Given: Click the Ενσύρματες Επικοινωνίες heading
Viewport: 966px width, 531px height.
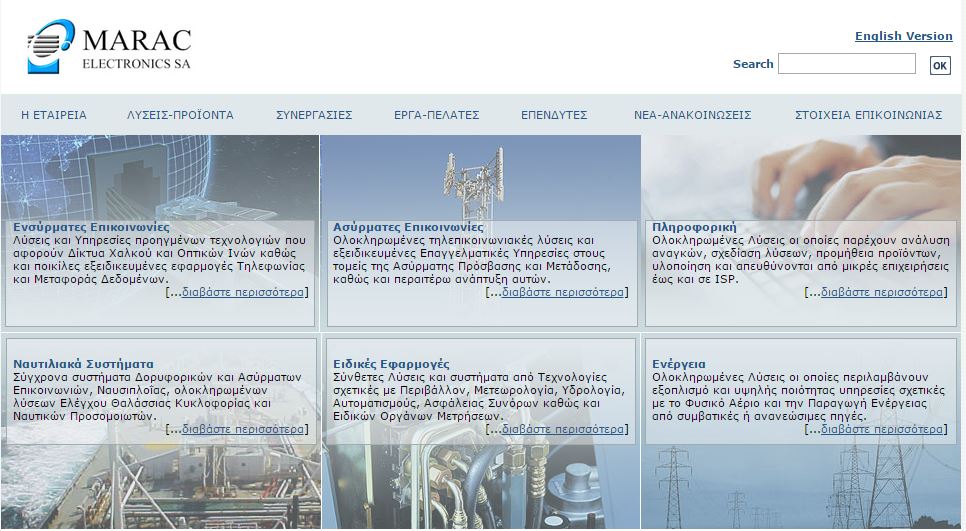Looking at the screenshot, I should click(x=91, y=227).
